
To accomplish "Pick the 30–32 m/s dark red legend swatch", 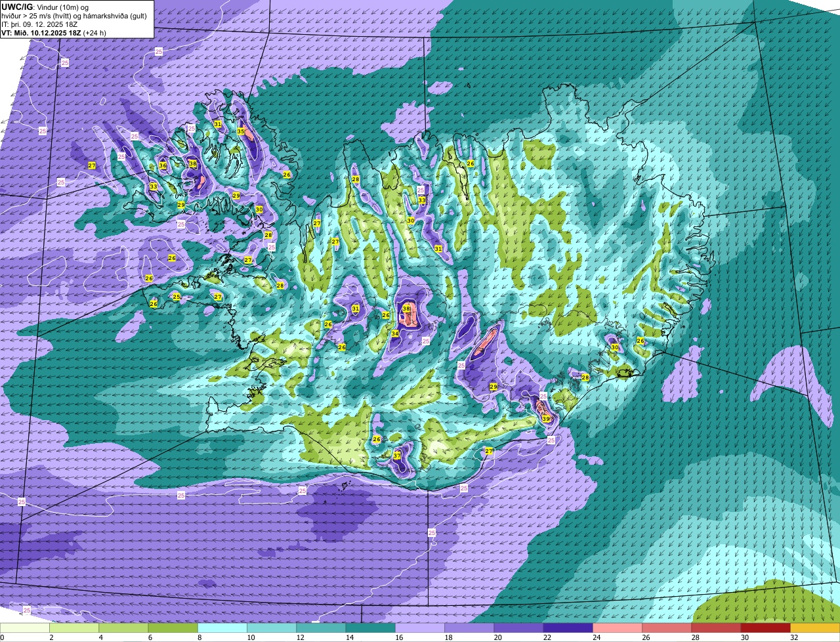I will pyautogui.click(x=766, y=628).
